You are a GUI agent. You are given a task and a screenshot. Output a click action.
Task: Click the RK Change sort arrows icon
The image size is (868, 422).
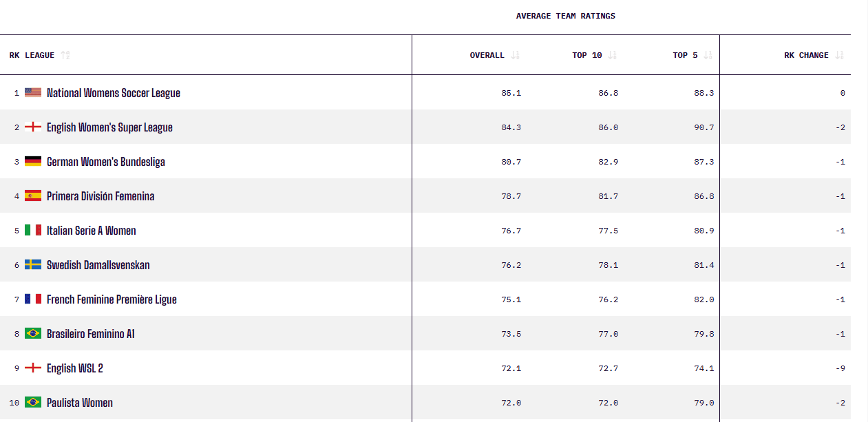[839, 55]
